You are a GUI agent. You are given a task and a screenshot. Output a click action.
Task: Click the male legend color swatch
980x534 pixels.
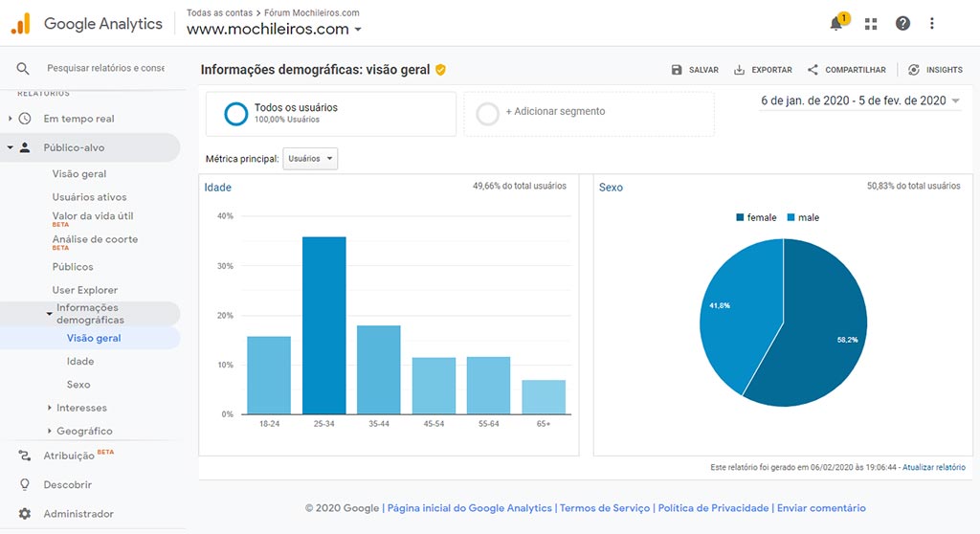[791, 217]
